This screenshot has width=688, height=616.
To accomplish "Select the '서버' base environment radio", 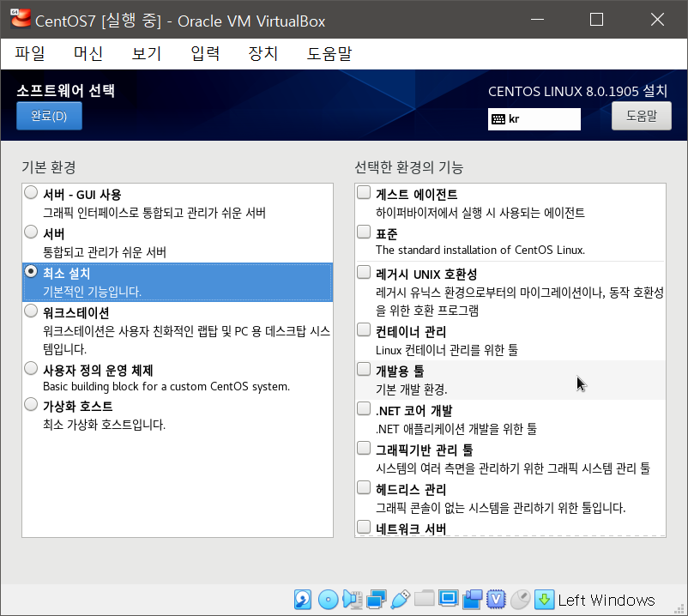I will coord(31,232).
